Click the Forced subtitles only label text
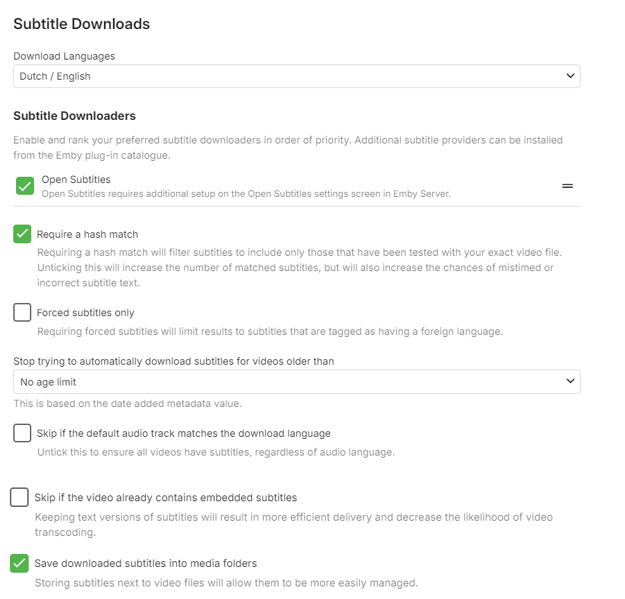The width and height of the screenshot is (625, 599). [85, 313]
